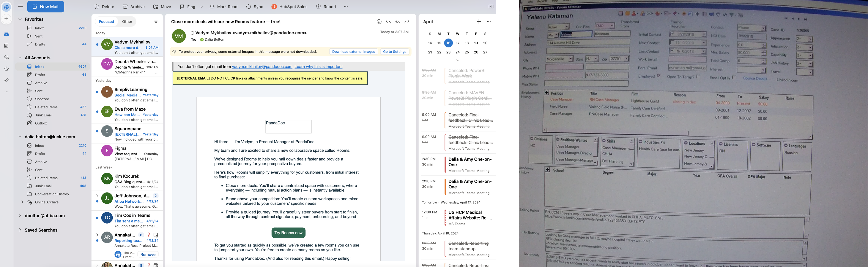Click the Reply arrow icon
The width and height of the screenshot is (868, 267).
pyautogui.click(x=388, y=22)
